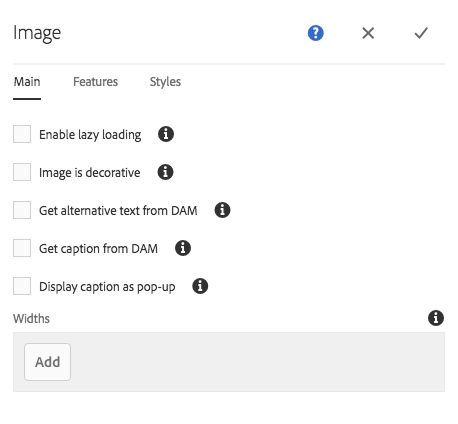Select the Image dialog title text
Viewport: 458px width, 424px height.
tap(37, 33)
